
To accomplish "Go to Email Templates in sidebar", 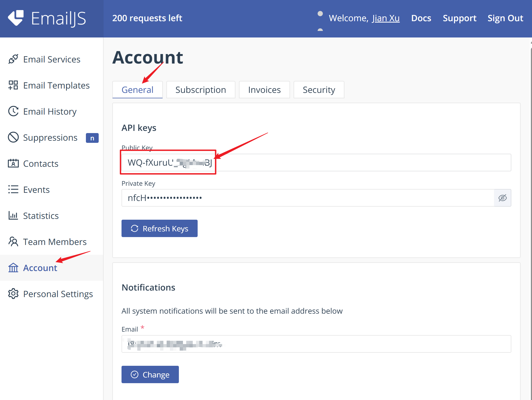I will coord(52,85).
